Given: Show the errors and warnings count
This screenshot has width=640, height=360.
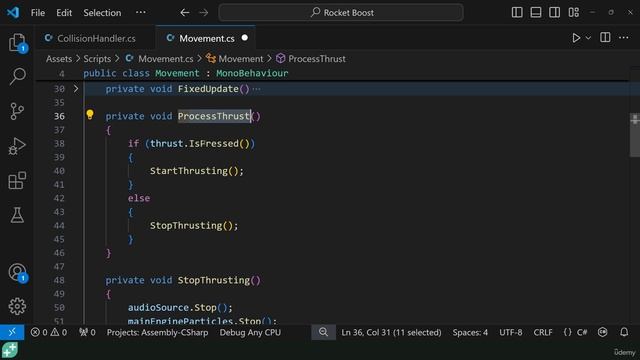Looking at the screenshot, I should click(49, 332).
